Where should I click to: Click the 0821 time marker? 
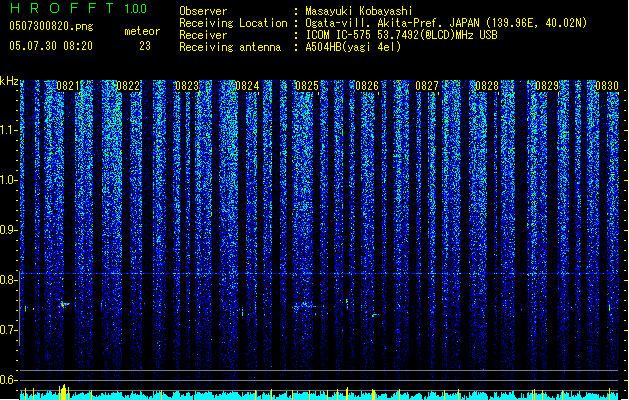(68, 86)
